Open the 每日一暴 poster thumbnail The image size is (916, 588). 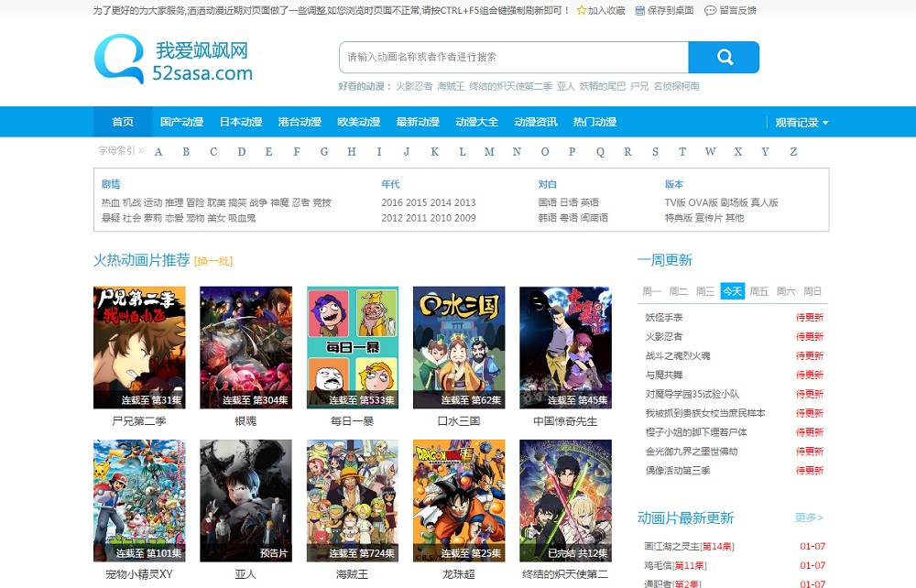(353, 347)
